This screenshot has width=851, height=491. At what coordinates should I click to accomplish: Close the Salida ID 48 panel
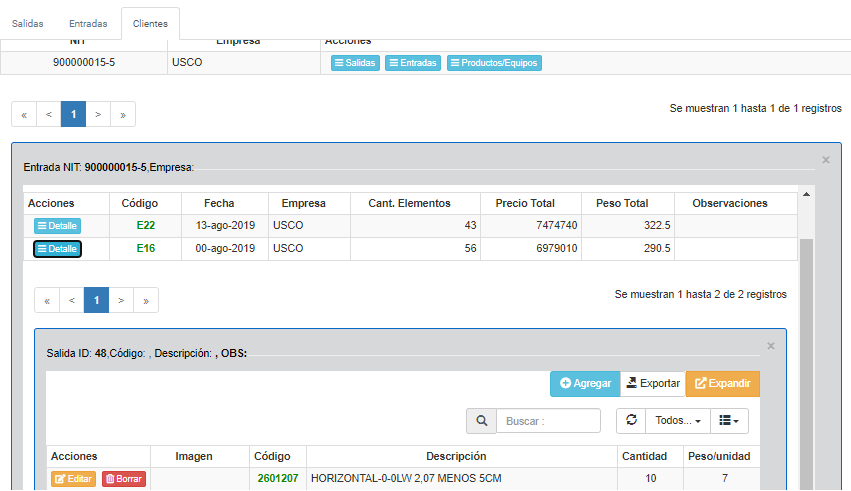(x=770, y=346)
